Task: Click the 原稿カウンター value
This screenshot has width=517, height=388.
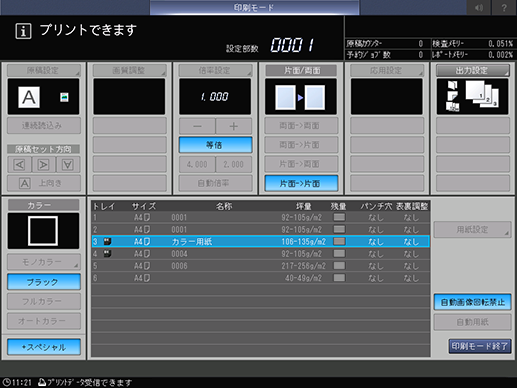Action: [x=421, y=44]
